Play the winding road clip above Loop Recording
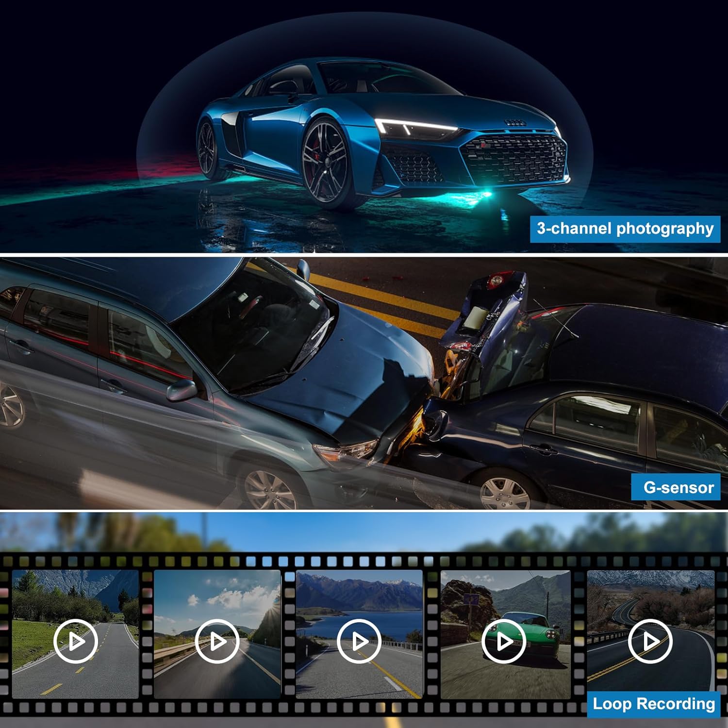The height and width of the screenshot is (728, 728). click(x=650, y=641)
